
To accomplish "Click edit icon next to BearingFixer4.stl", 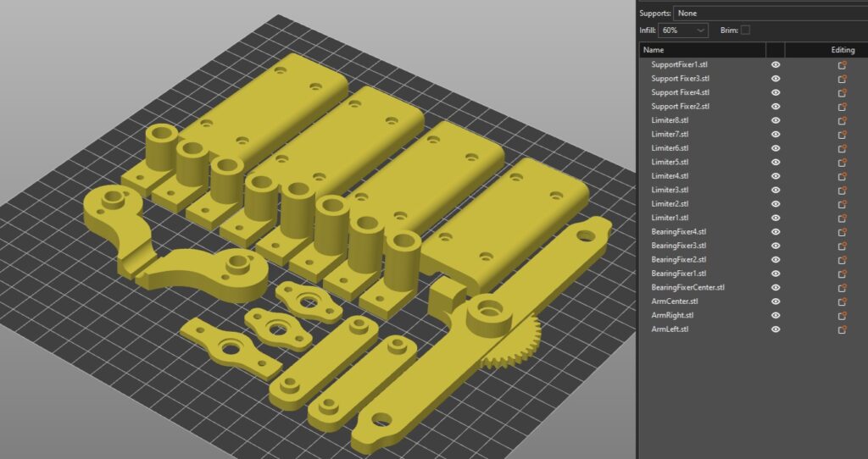I will pyautogui.click(x=842, y=231).
